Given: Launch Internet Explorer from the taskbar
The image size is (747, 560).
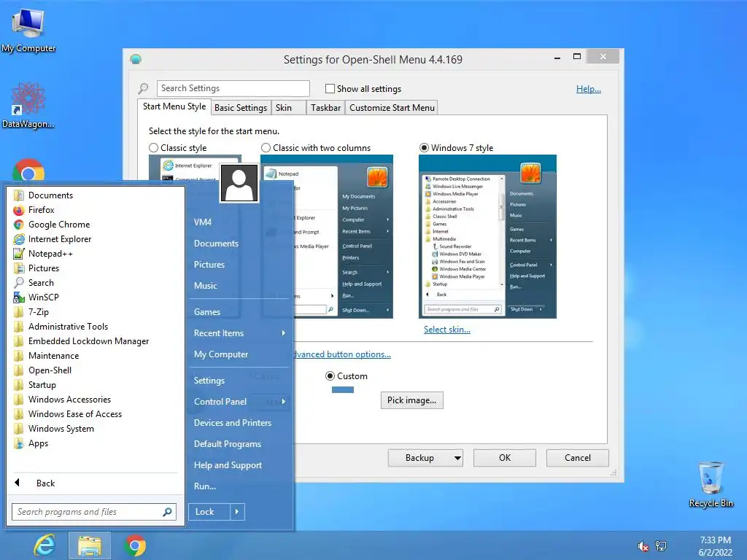Looking at the screenshot, I should click(x=44, y=545).
